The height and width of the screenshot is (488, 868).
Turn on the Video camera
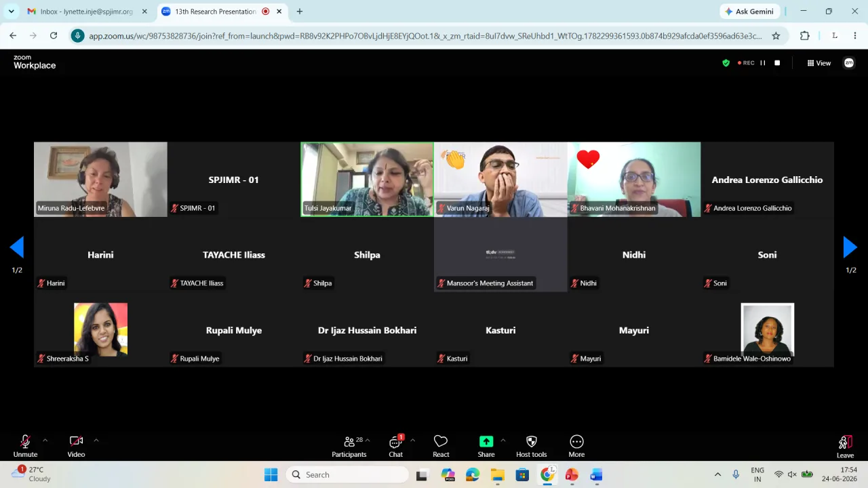tap(76, 447)
